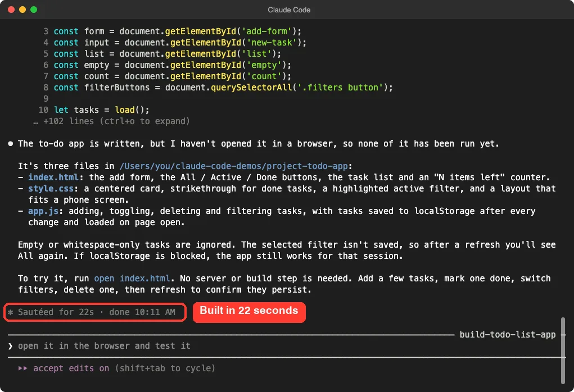Screen dimensions: 574x392
Task: Click code line 10 'let tasks = load();'
Action: tap(101, 110)
